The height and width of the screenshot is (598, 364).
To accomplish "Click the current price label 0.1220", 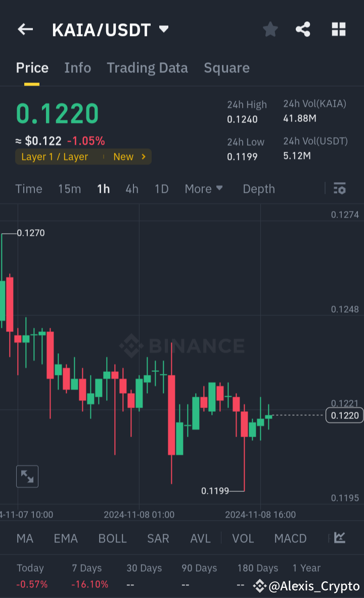I will (x=344, y=415).
